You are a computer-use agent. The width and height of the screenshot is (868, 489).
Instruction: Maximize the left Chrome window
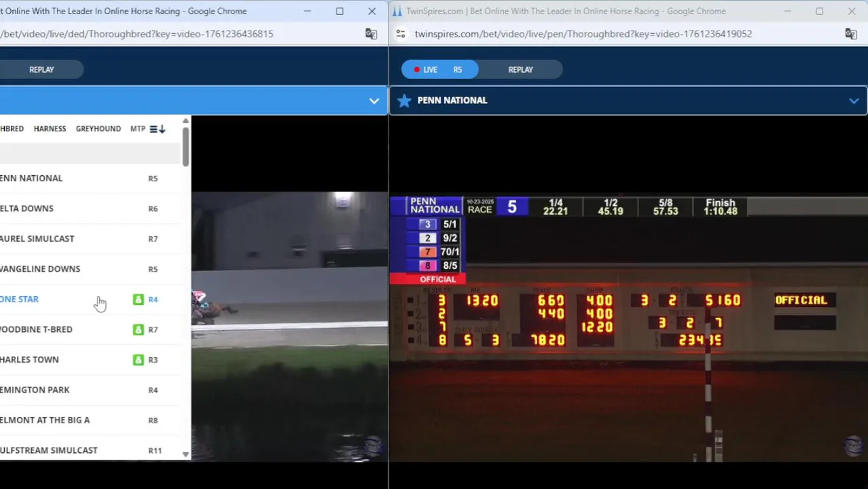tap(340, 11)
